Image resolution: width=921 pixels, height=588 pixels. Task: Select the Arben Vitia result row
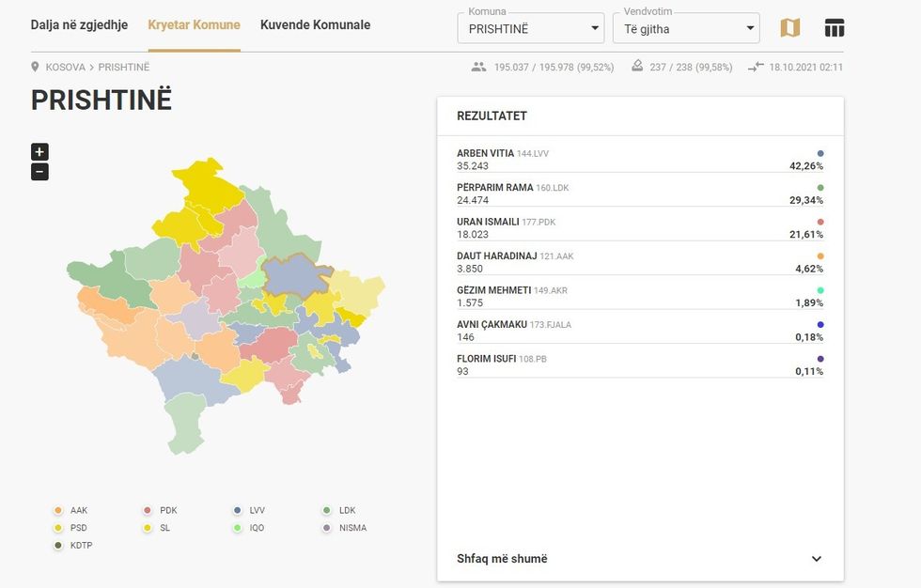639,160
